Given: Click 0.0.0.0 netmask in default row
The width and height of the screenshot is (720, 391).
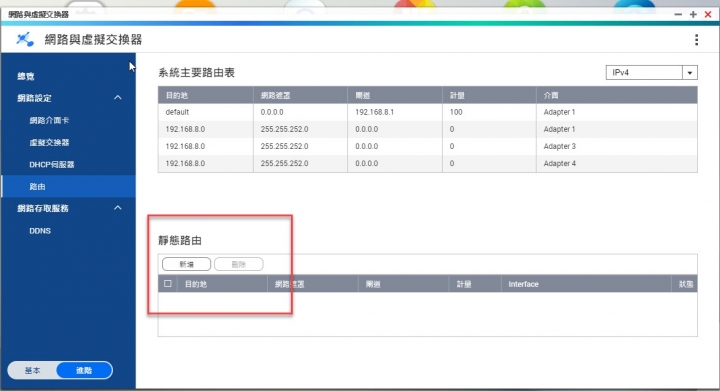Looking at the screenshot, I should [x=272, y=112].
